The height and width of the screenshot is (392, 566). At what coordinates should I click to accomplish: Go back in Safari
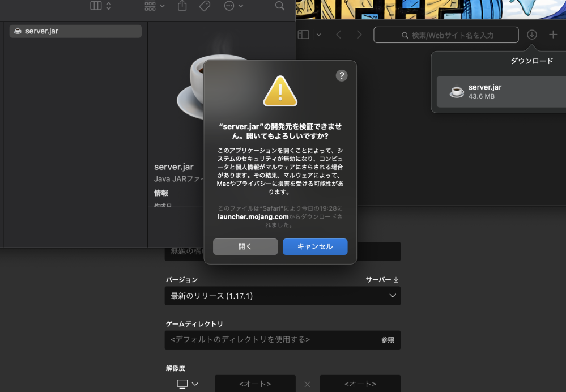(339, 35)
